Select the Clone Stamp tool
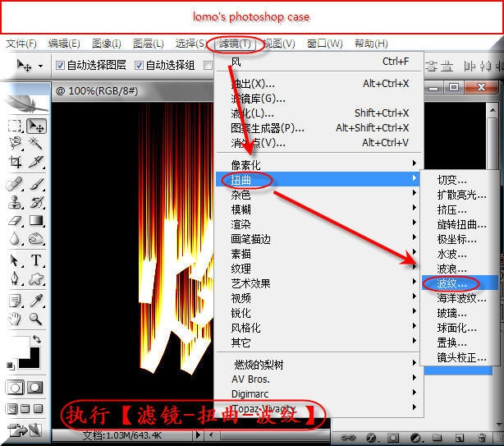 15,202
